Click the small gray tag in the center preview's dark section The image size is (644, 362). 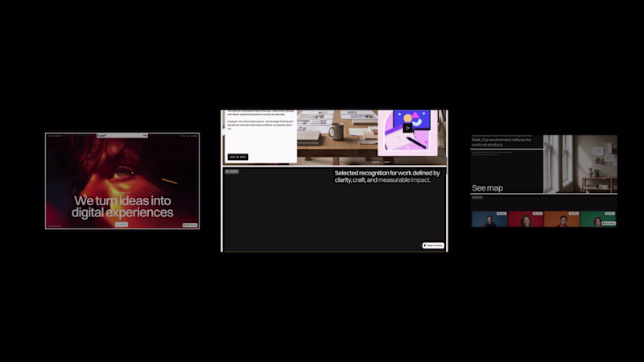[x=232, y=171]
